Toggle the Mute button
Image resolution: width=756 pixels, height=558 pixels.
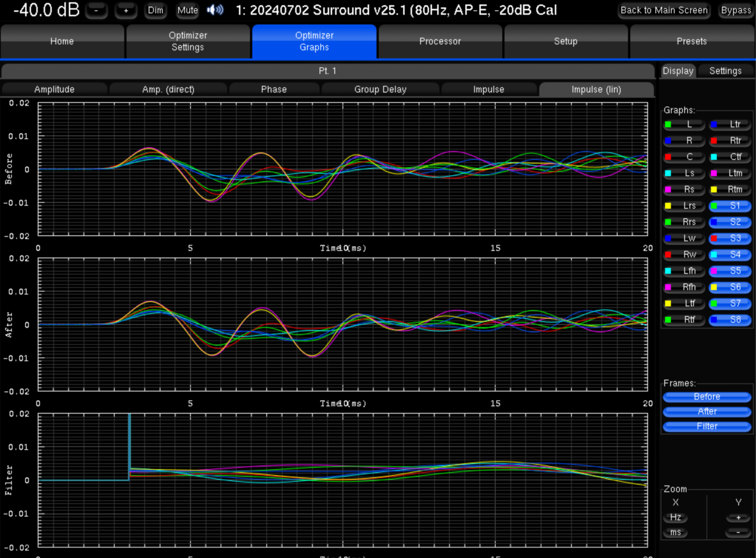pos(187,10)
